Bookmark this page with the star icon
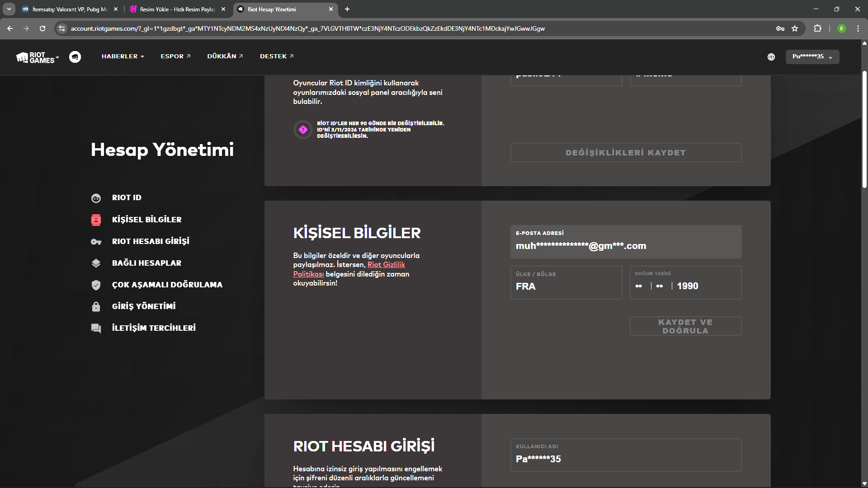868x488 pixels. tap(795, 28)
